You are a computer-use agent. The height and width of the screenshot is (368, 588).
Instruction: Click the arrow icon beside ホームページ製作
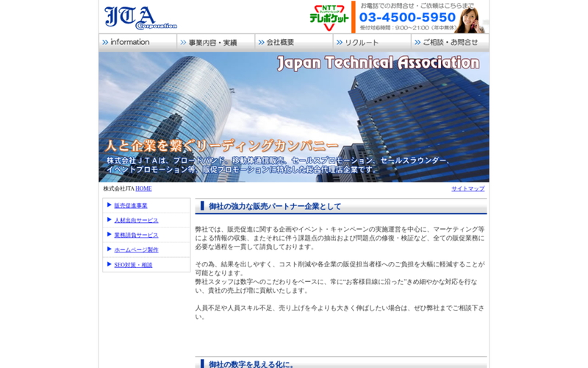point(110,250)
